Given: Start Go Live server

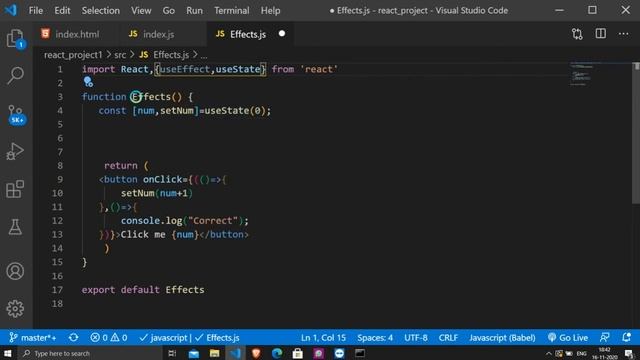Looking at the screenshot, I should point(568,338).
